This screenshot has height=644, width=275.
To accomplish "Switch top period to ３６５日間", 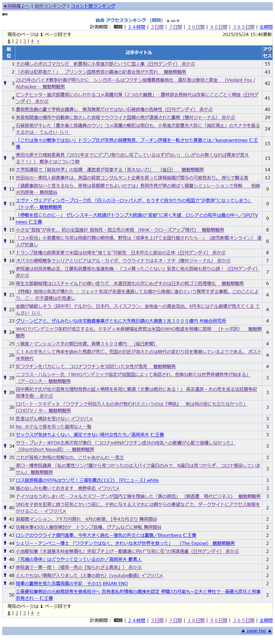I will [244, 27].
